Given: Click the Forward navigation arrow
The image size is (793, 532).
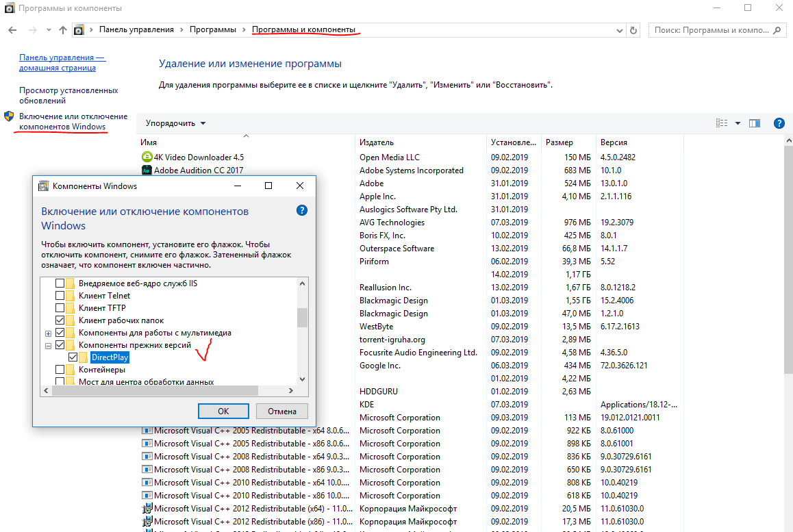Looking at the screenshot, I should (33, 30).
